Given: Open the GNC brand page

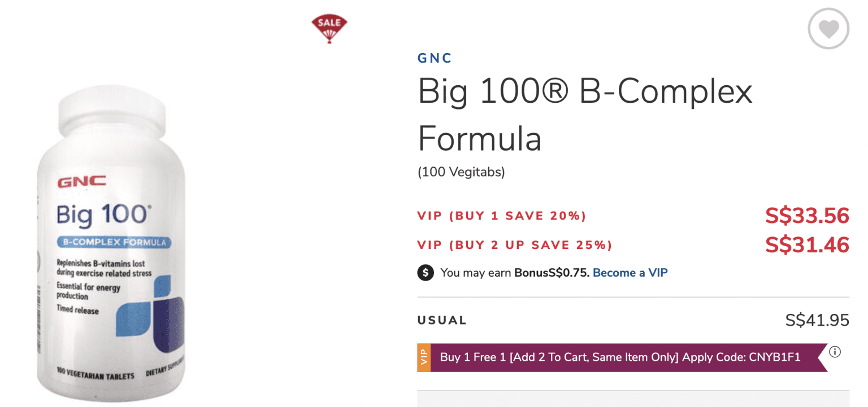Looking at the screenshot, I should [435, 58].
